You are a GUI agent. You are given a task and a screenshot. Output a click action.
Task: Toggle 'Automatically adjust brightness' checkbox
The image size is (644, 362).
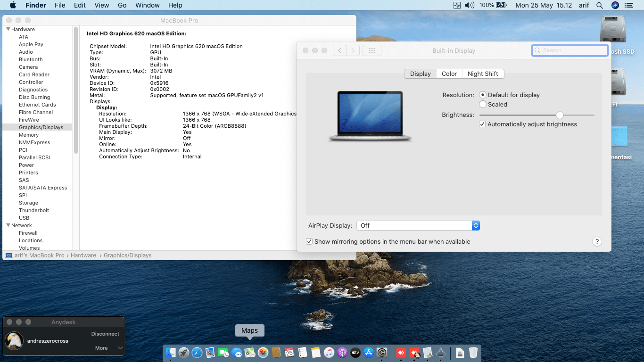point(482,124)
